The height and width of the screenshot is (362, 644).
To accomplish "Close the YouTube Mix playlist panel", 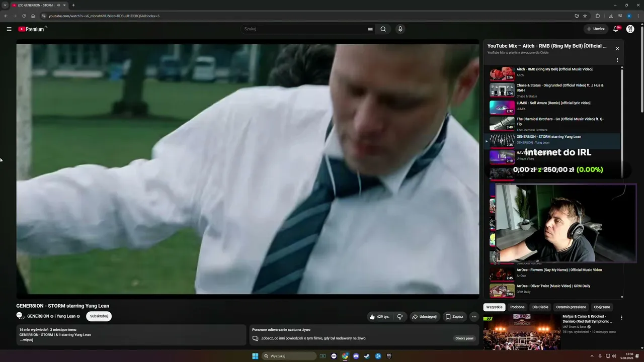I will pyautogui.click(x=617, y=49).
